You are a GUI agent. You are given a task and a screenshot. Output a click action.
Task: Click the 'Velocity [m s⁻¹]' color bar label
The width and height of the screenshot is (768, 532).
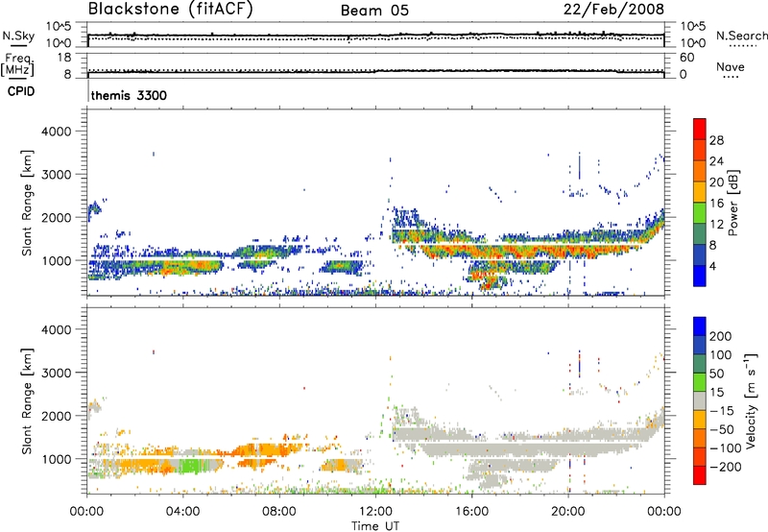pyautogui.click(x=751, y=400)
